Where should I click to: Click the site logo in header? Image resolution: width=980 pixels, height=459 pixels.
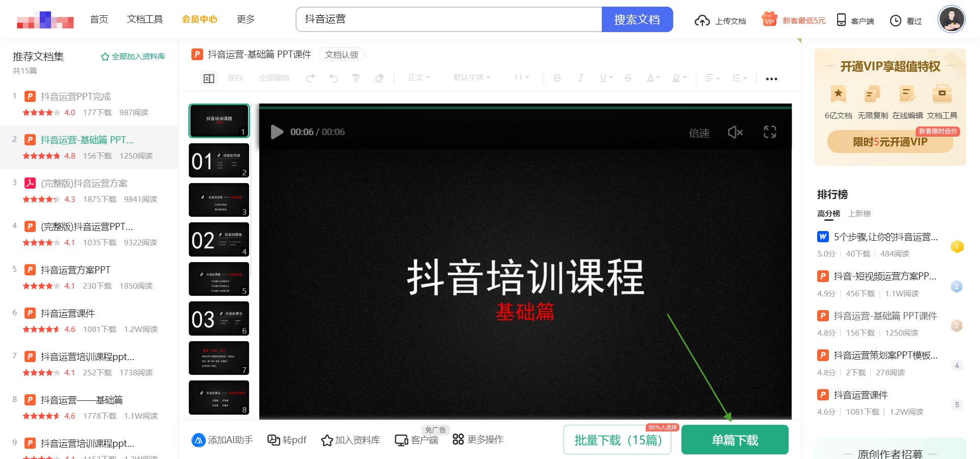45,19
